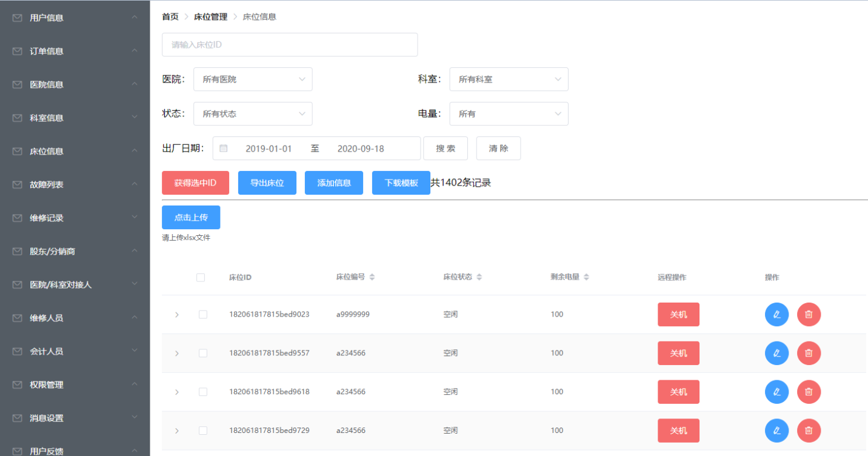Sort table by 床位编号 column arrows
This screenshot has width=868, height=456.
click(372, 277)
